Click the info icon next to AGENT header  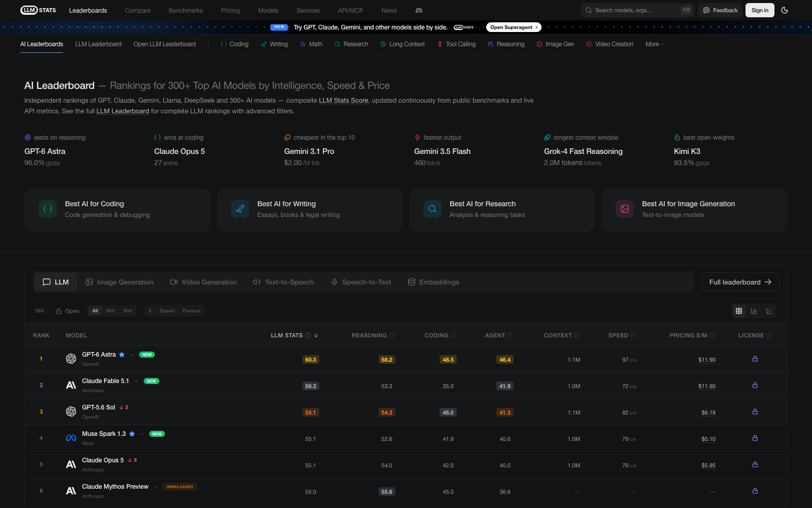coord(511,335)
